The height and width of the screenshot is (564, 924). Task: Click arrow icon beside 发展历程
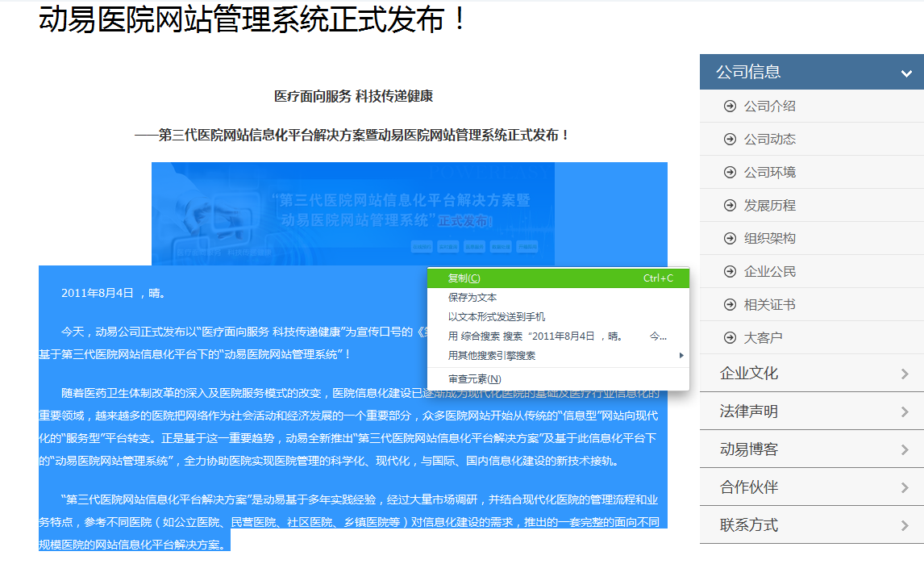[730, 205]
